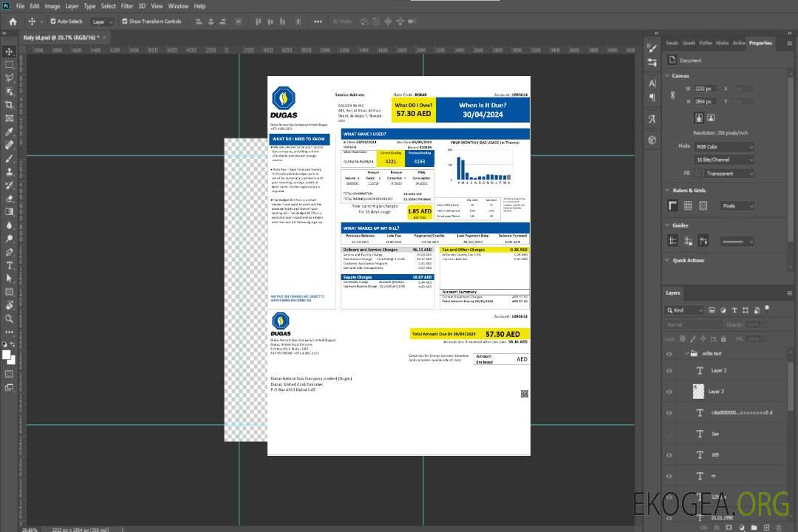Filter layers by pixel layers

point(712,310)
